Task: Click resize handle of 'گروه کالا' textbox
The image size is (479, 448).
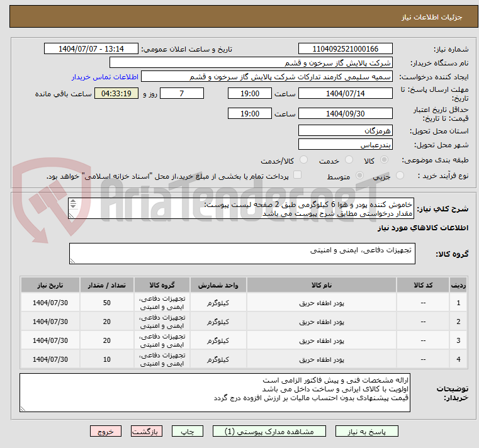Action: pos(72,260)
